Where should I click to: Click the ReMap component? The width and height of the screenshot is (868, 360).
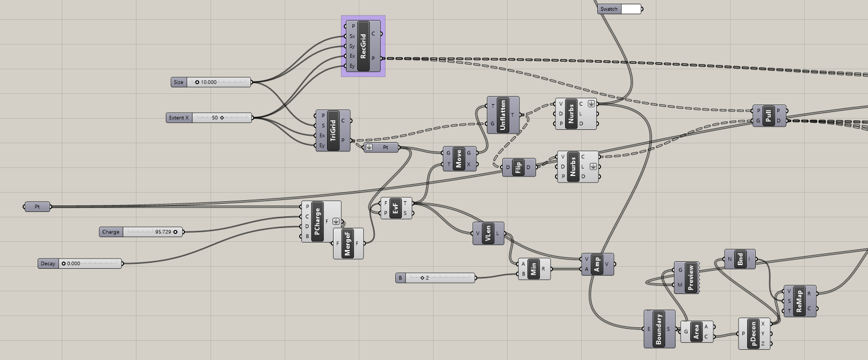click(x=799, y=301)
